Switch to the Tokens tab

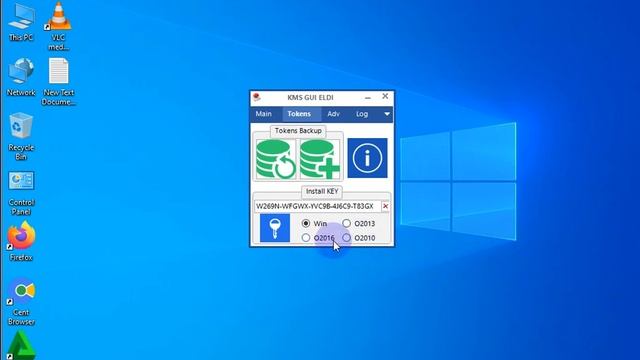tap(299, 114)
